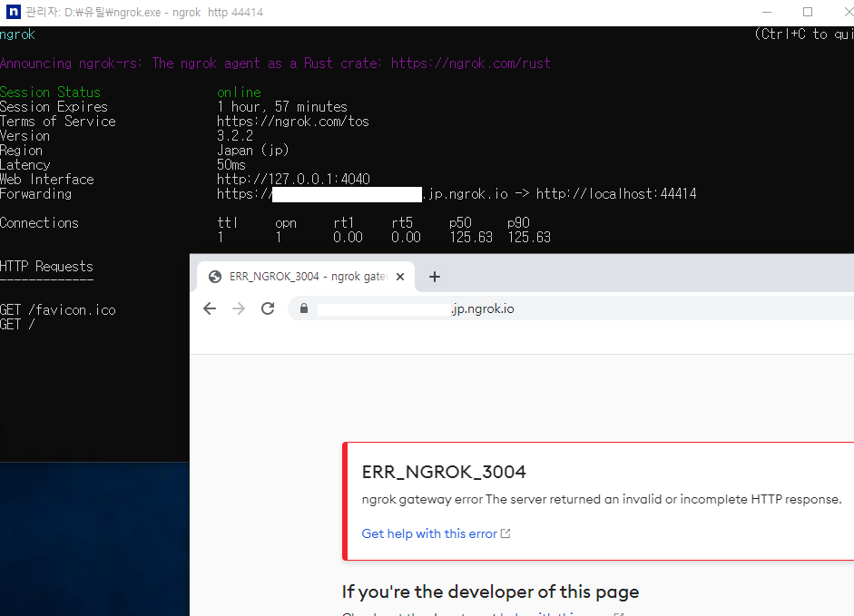Screen dimensions: 854x616
Task: Click the https://ngrok.com/tos text
Action: click(x=293, y=121)
